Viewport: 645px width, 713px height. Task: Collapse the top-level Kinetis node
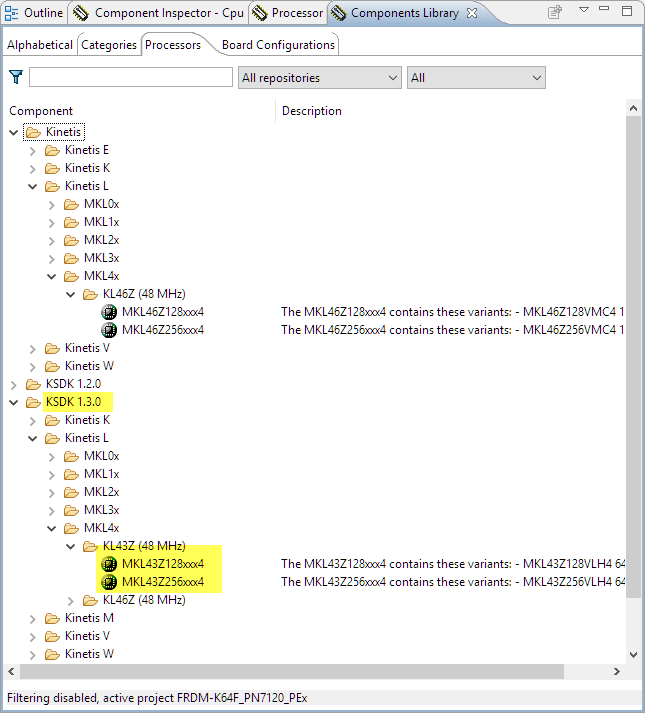click(x=14, y=132)
